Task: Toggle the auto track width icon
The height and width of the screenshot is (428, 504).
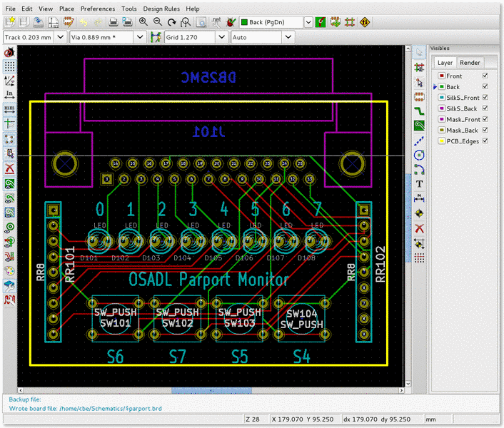Action: [x=156, y=37]
